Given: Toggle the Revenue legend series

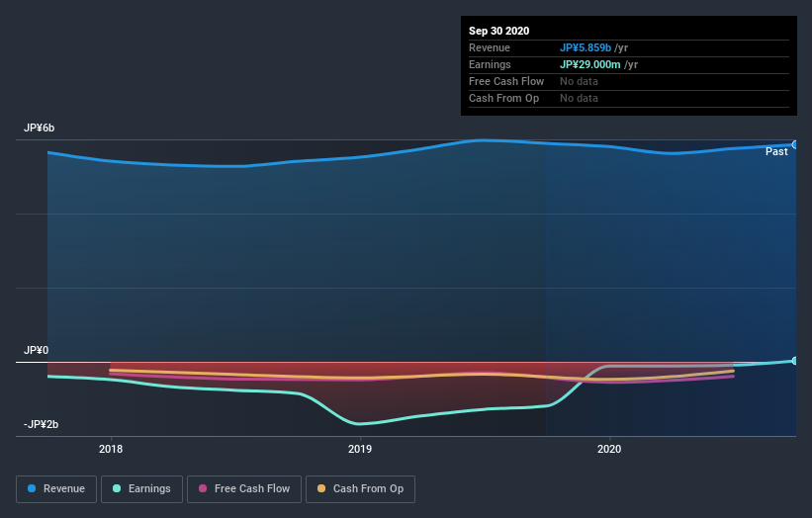Looking at the screenshot, I should point(56,489).
